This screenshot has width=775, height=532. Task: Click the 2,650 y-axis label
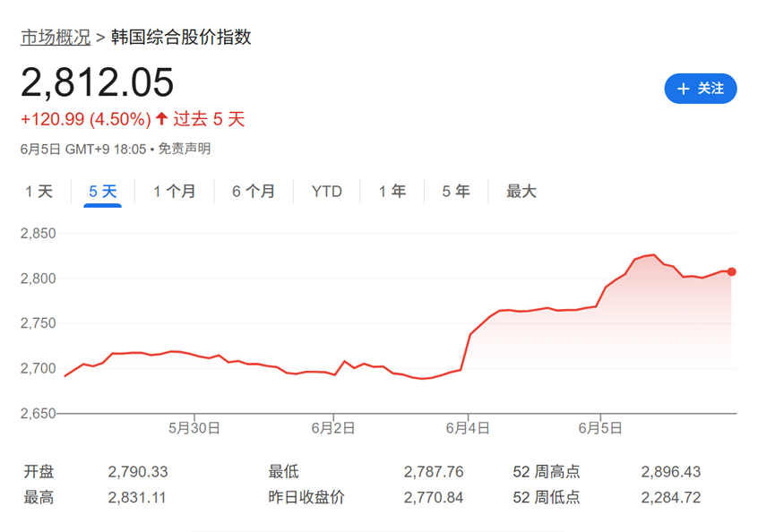38,413
